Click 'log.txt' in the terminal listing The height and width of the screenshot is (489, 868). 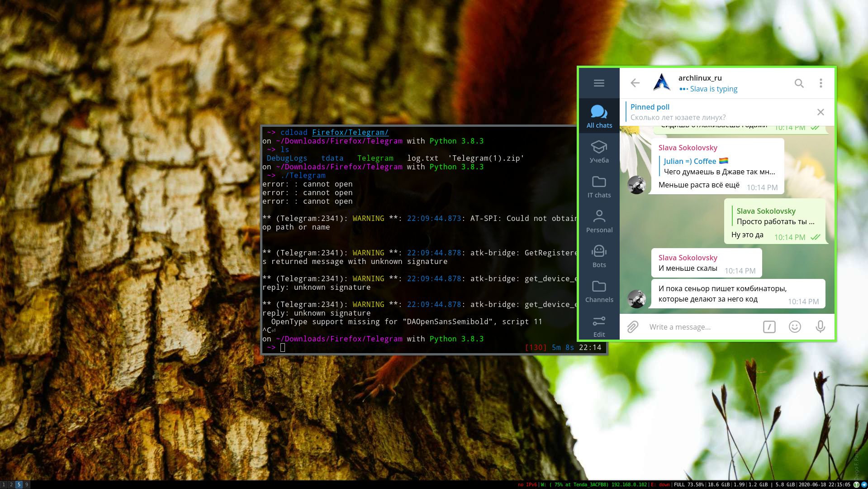point(422,158)
